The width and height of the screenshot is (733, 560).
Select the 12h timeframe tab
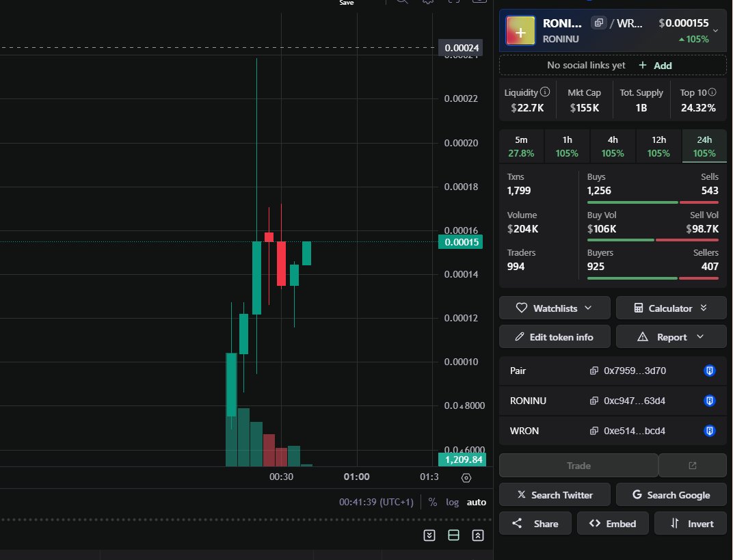tap(658, 146)
